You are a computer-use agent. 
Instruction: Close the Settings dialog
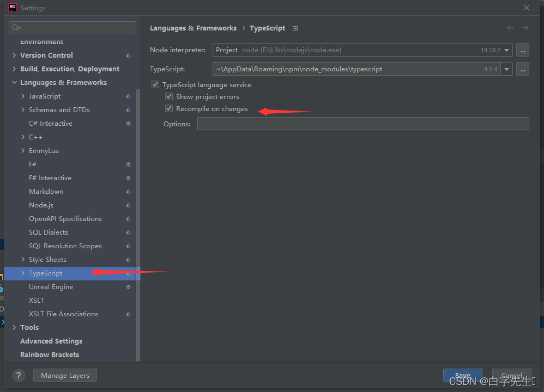pos(527,8)
